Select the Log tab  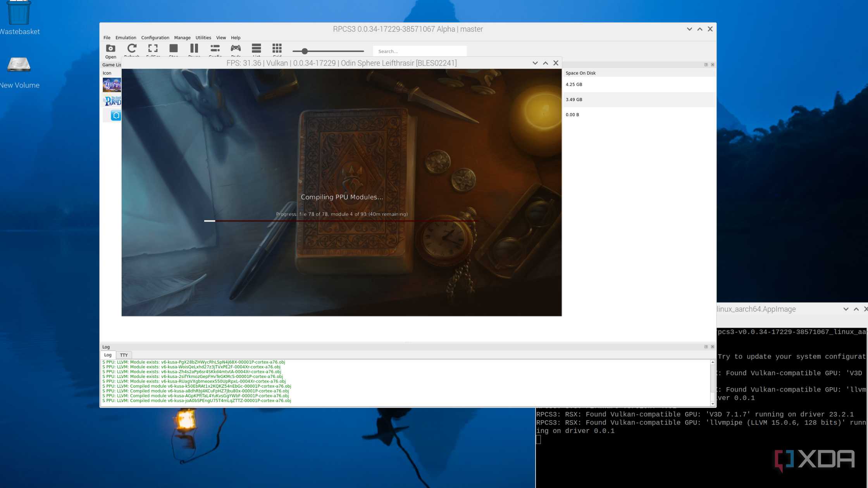pyautogui.click(x=108, y=355)
